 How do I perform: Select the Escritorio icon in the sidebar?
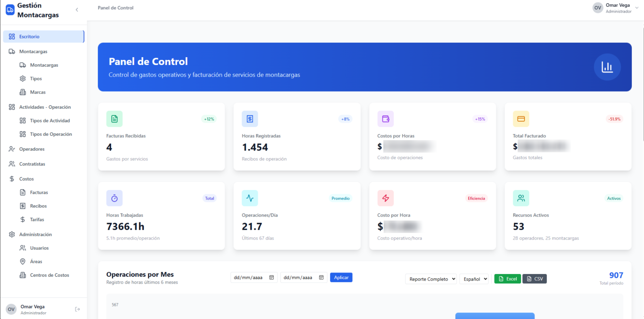[x=12, y=36]
